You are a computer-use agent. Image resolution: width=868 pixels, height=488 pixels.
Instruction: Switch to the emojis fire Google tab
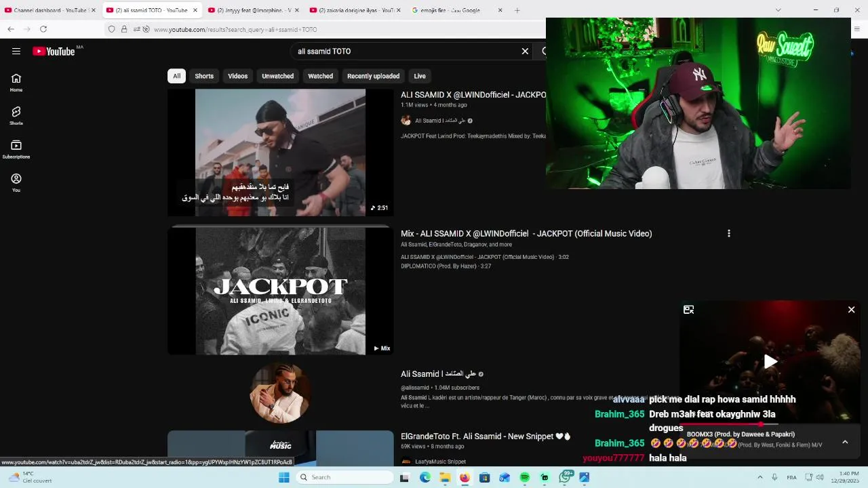[458, 10]
